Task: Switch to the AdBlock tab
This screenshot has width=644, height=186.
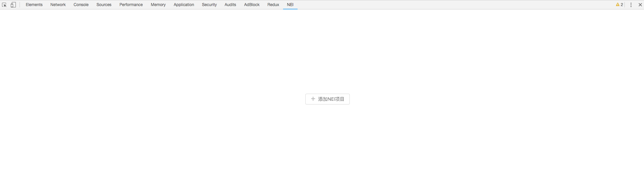Action: [252, 5]
